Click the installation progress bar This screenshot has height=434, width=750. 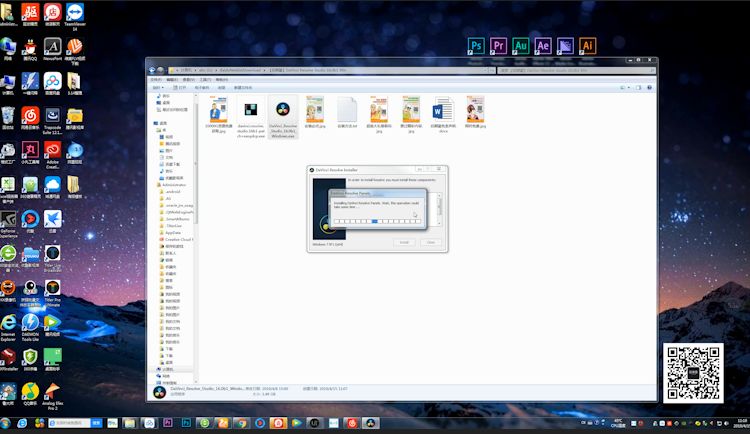pyautogui.click(x=377, y=221)
